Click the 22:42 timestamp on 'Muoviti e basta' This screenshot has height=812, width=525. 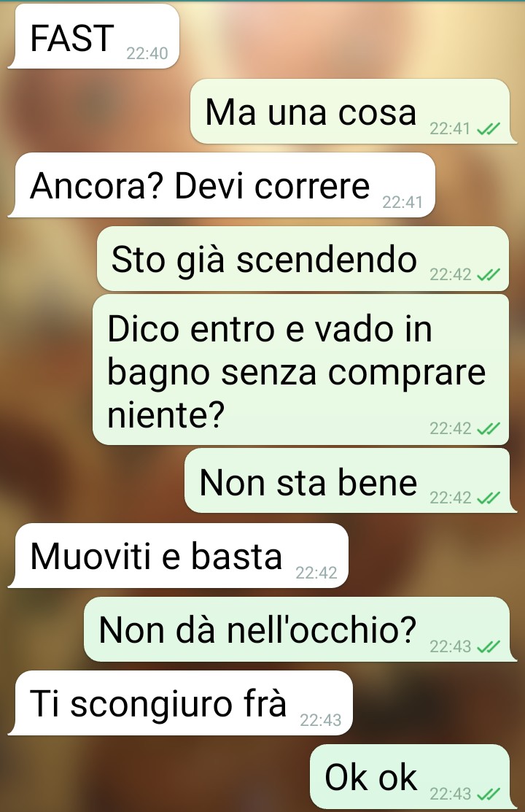(316, 572)
